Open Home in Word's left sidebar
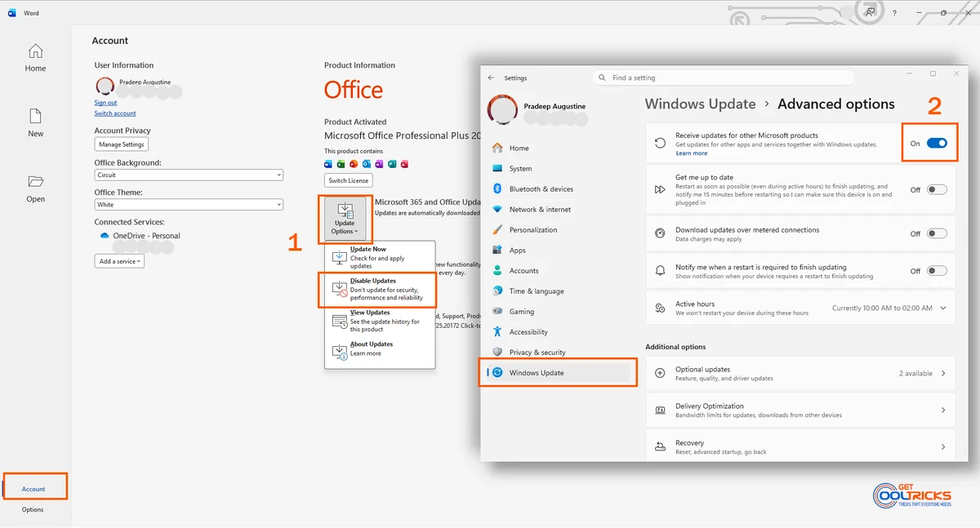This screenshot has height=528, width=980. click(35, 58)
